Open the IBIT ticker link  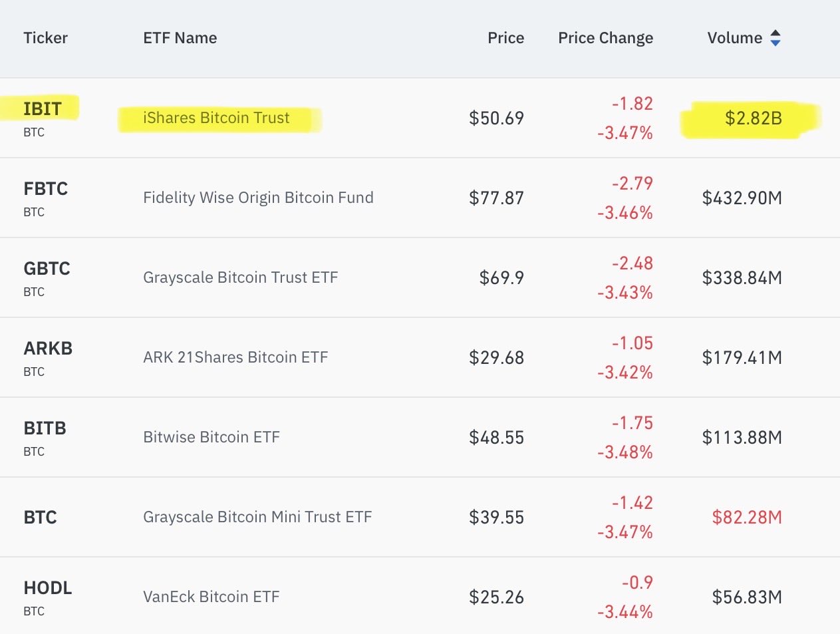(43, 109)
